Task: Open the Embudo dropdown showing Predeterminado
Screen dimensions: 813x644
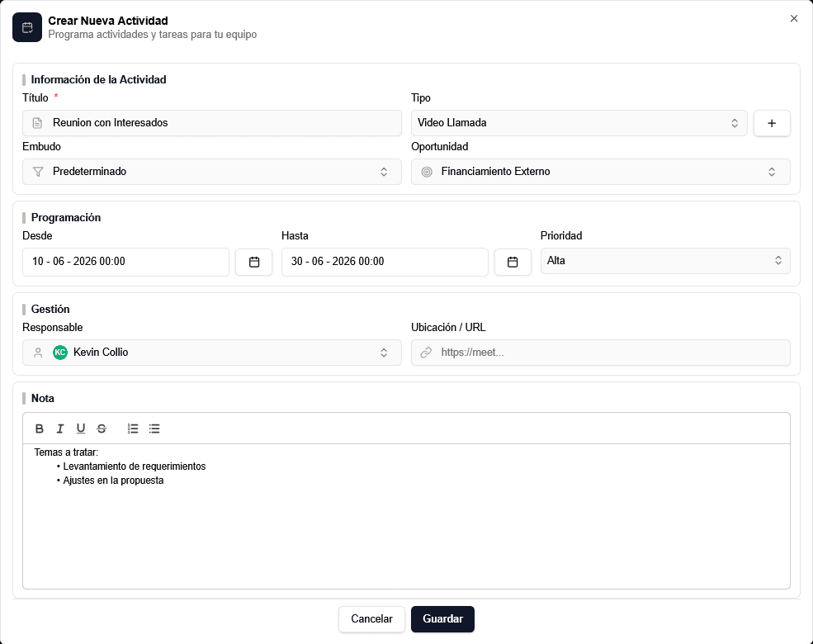Action: click(212, 172)
